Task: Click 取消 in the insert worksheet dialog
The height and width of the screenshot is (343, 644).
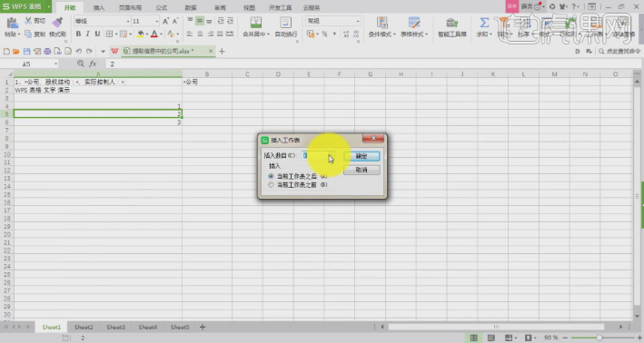Action: point(362,170)
